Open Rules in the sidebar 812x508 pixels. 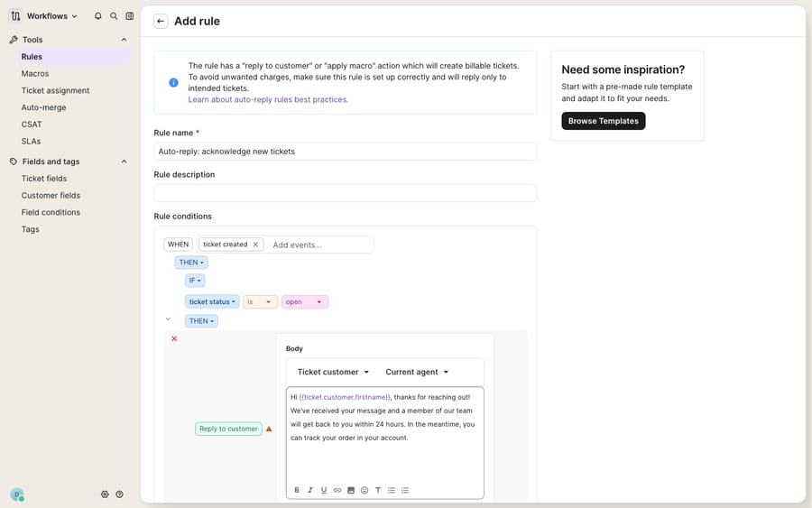[73, 57]
